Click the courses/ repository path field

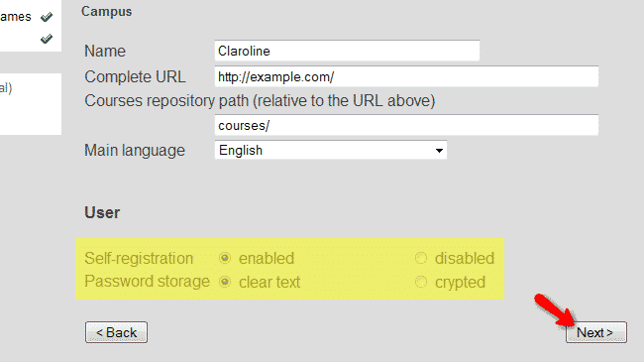(406, 125)
